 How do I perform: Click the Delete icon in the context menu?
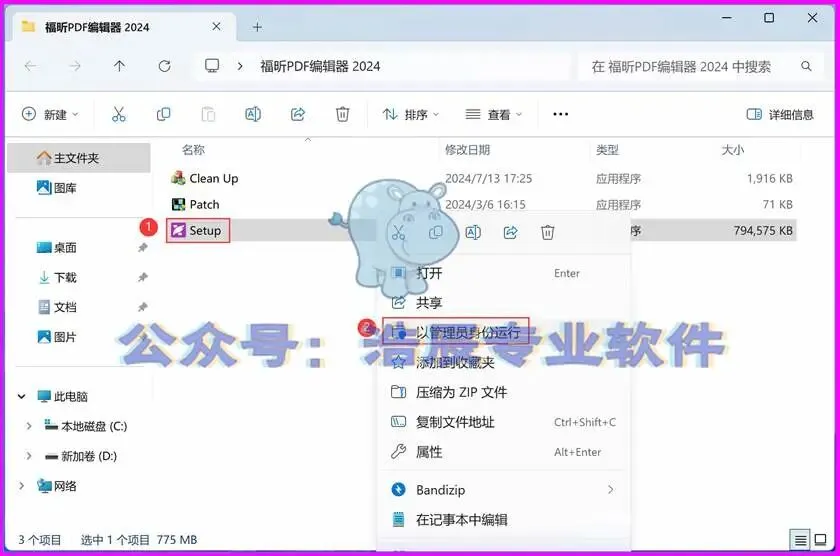coord(548,232)
